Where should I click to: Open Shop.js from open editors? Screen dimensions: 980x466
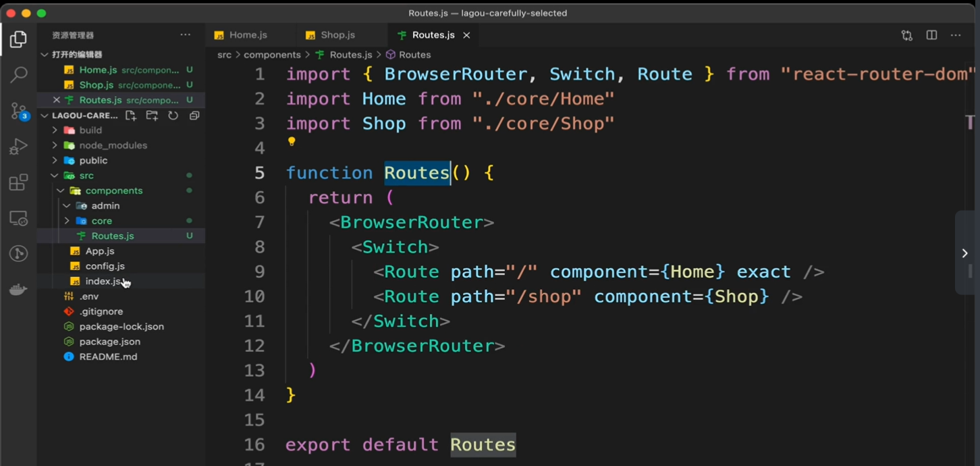[x=121, y=85]
